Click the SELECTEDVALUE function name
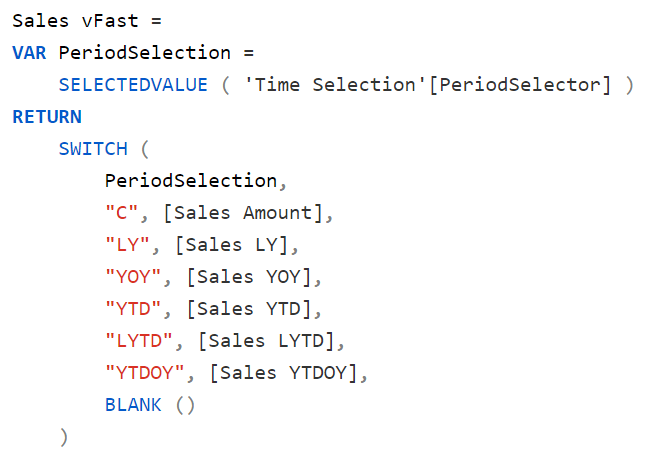 (x=133, y=85)
